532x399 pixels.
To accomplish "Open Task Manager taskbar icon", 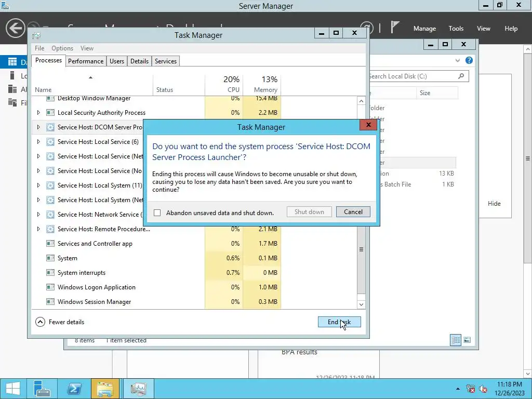I will click(138, 389).
